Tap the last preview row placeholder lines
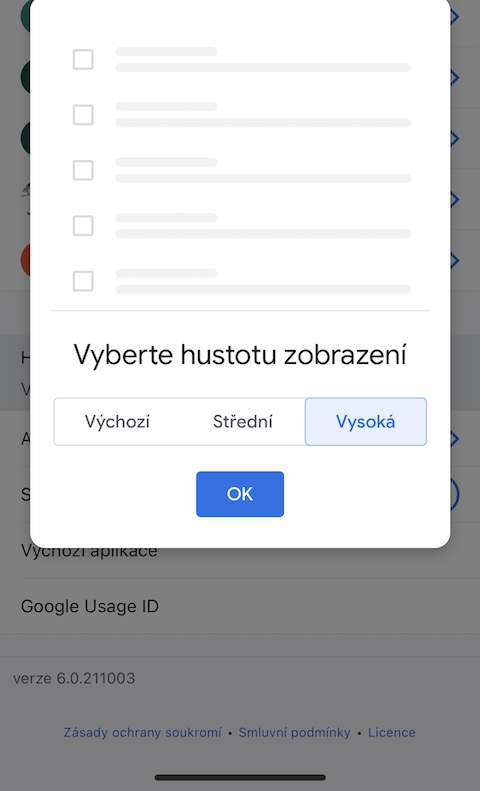The image size is (480, 791). (263, 281)
